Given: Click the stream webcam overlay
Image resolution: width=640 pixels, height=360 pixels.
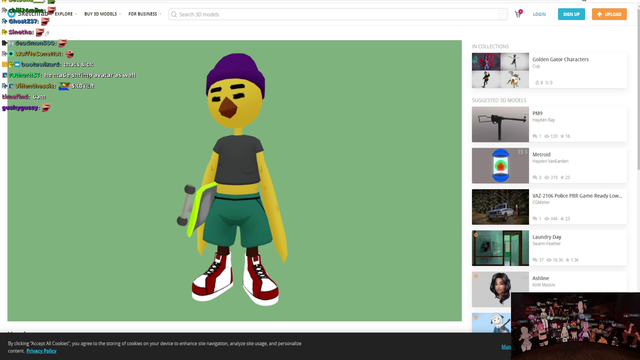Looking at the screenshot, I should 575,326.
